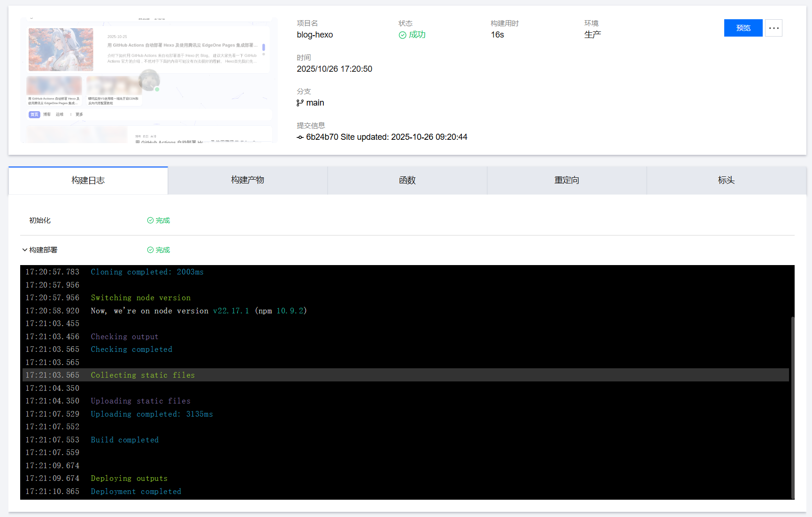
Task: Select the 重定向 tab
Action: (567, 180)
